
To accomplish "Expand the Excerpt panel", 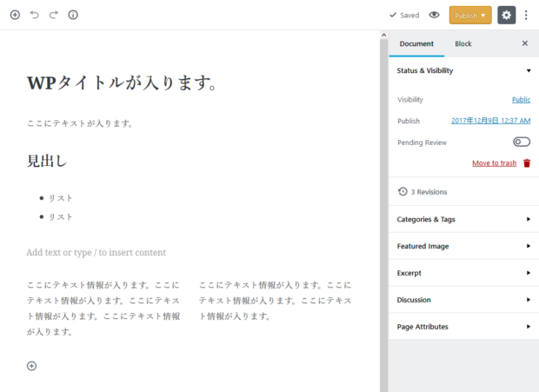I will coord(463,273).
